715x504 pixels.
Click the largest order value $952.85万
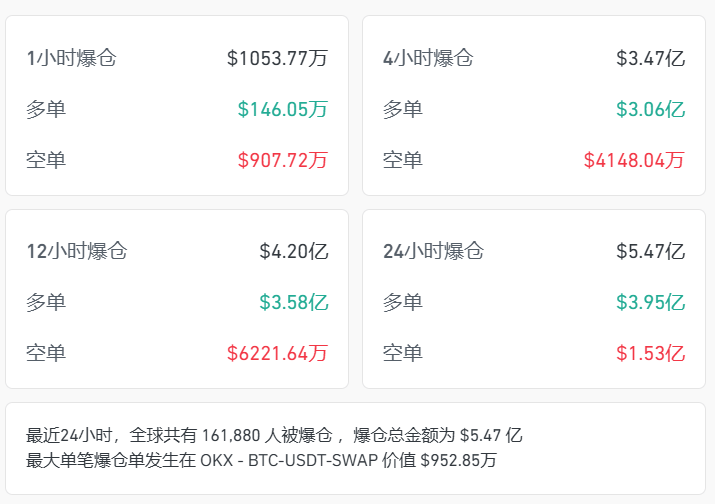(458, 460)
